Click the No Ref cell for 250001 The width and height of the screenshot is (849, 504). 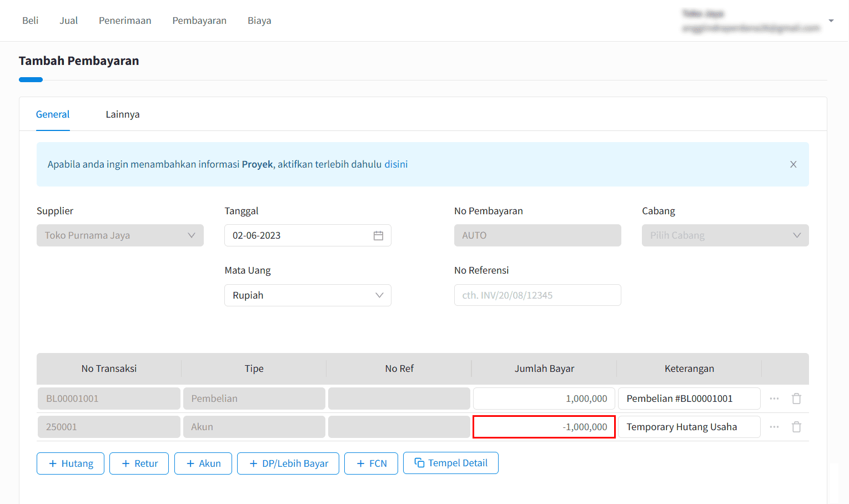click(399, 427)
